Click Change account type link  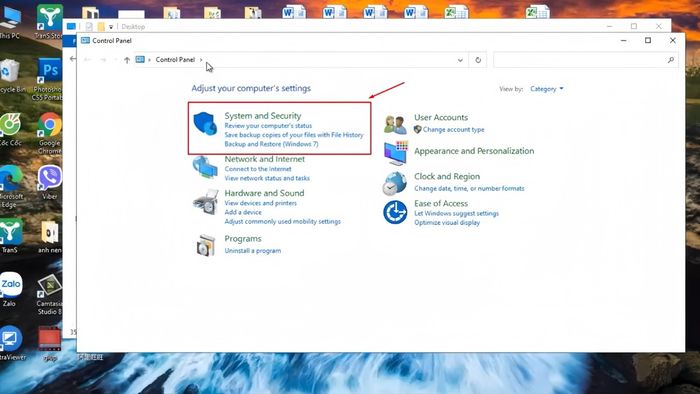pyautogui.click(x=454, y=129)
